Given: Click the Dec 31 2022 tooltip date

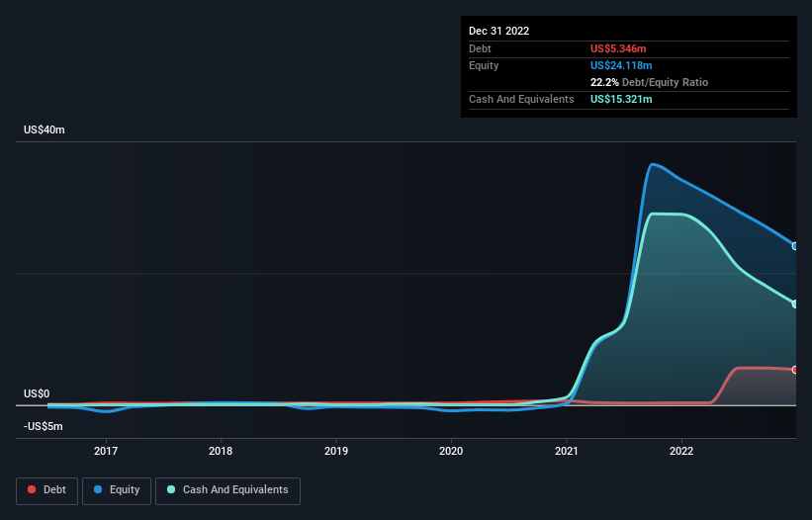Looking at the screenshot, I should point(498,31).
